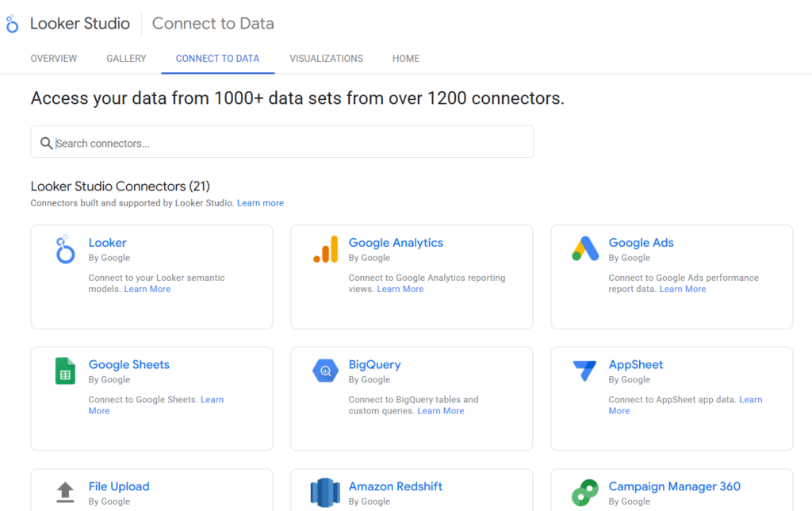This screenshot has width=812, height=511.
Task: Click the BigQuery hexagon icon
Action: 325,371
